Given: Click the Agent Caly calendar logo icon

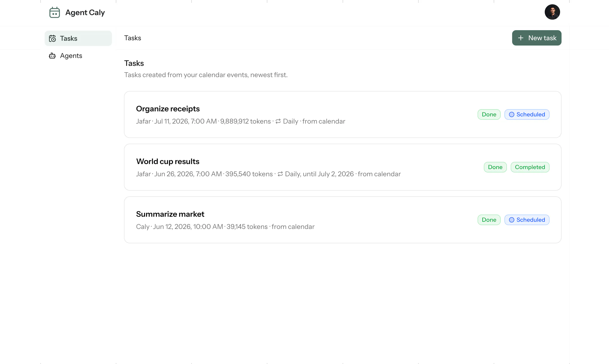Looking at the screenshot, I should (54, 12).
